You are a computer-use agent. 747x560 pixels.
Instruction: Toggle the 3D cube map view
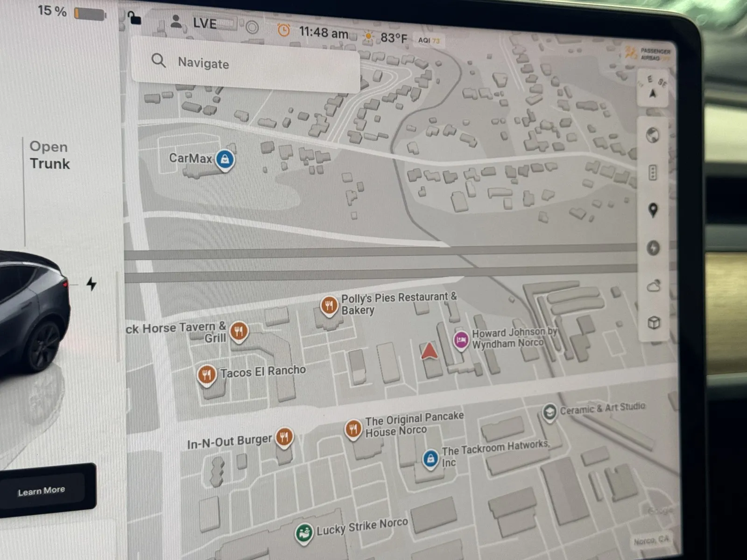654,322
